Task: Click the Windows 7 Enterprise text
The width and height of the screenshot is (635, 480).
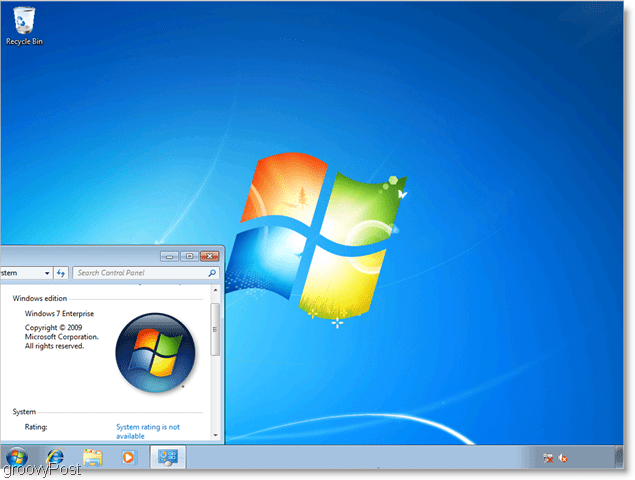Action: [x=59, y=314]
